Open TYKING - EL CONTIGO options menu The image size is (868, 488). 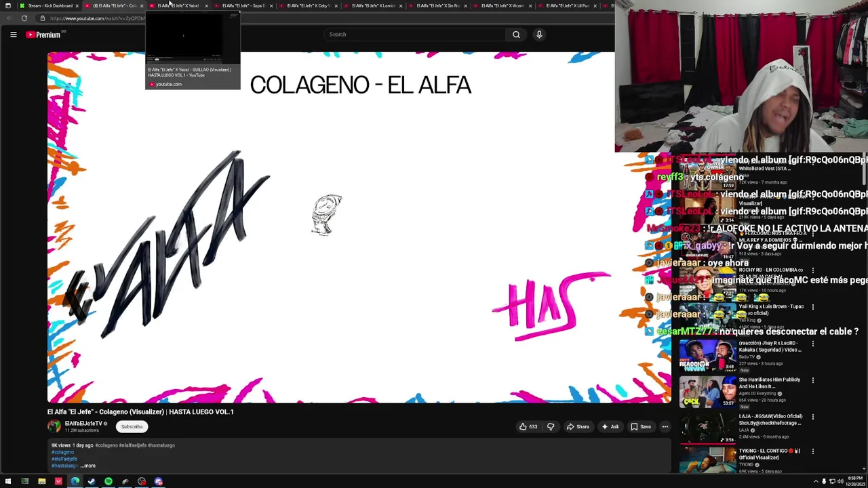[x=813, y=451]
